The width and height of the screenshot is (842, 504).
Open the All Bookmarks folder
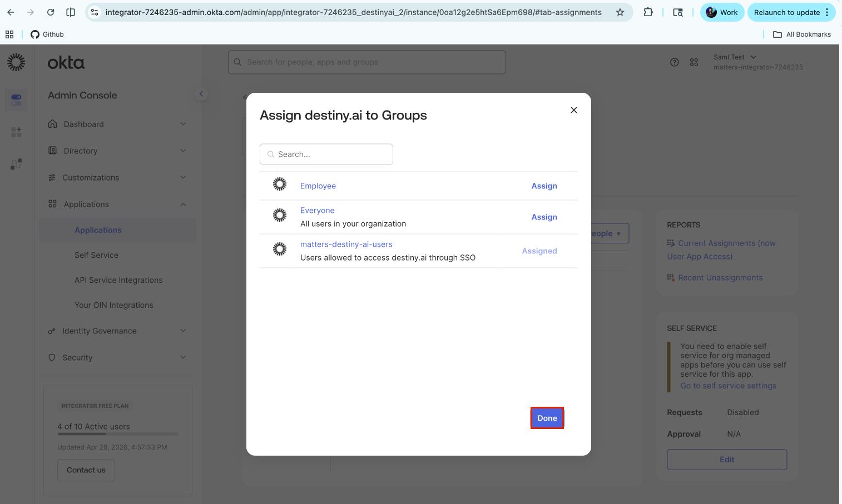[802, 34]
